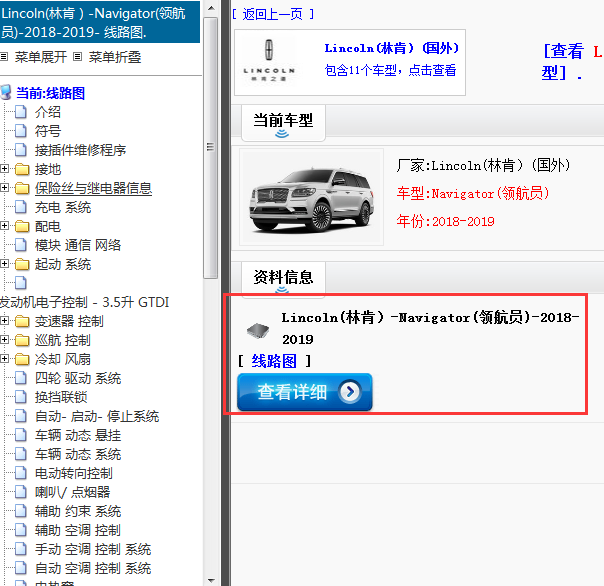Open the 自动- 启动- 停止系统 entry
The image size is (604, 586).
(97, 416)
